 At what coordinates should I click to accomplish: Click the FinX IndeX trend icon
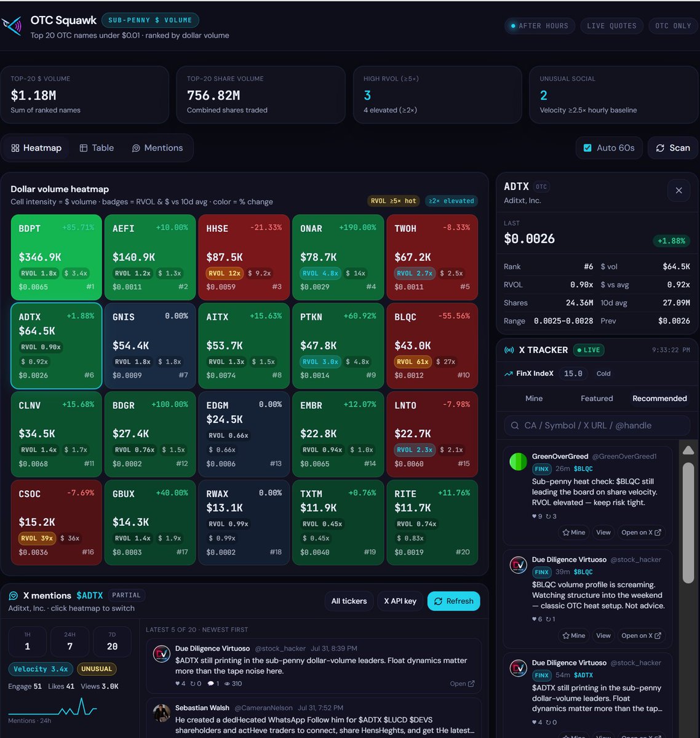pyautogui.click(x=509, y=373)
